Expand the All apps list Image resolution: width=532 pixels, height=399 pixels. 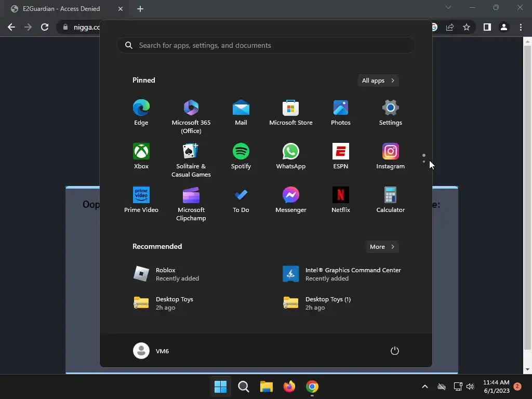[378, 81]
